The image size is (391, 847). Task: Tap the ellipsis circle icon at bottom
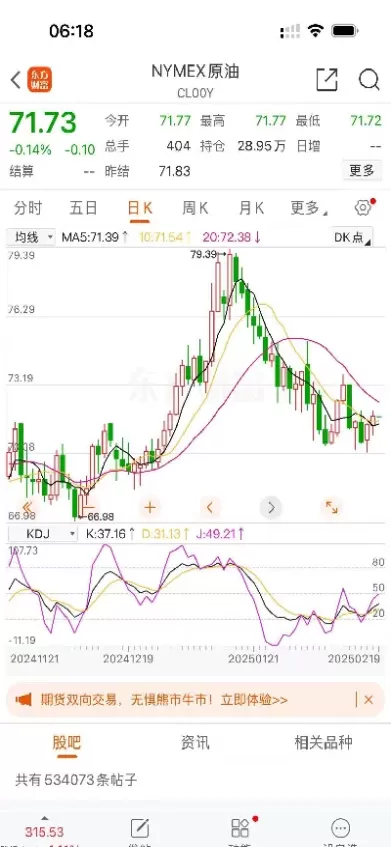[340, 828]
